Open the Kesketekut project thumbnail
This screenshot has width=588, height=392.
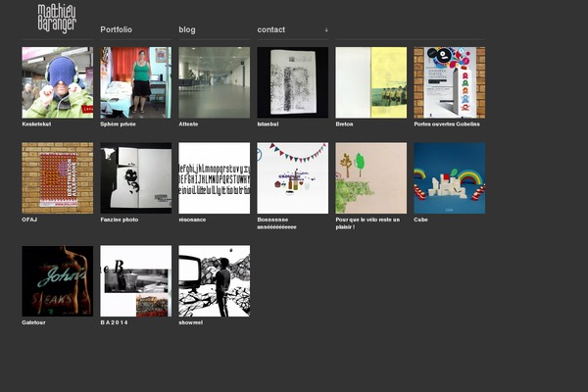tap(58, 82)
